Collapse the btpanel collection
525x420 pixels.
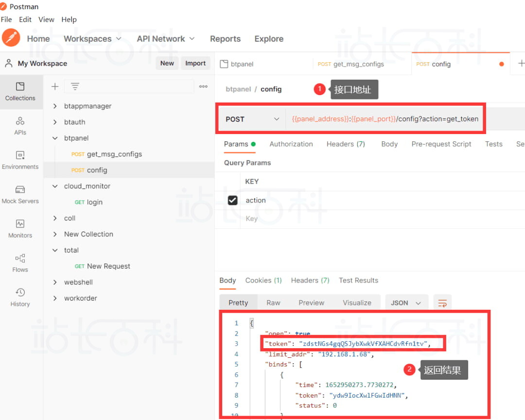tap(55, 138)
